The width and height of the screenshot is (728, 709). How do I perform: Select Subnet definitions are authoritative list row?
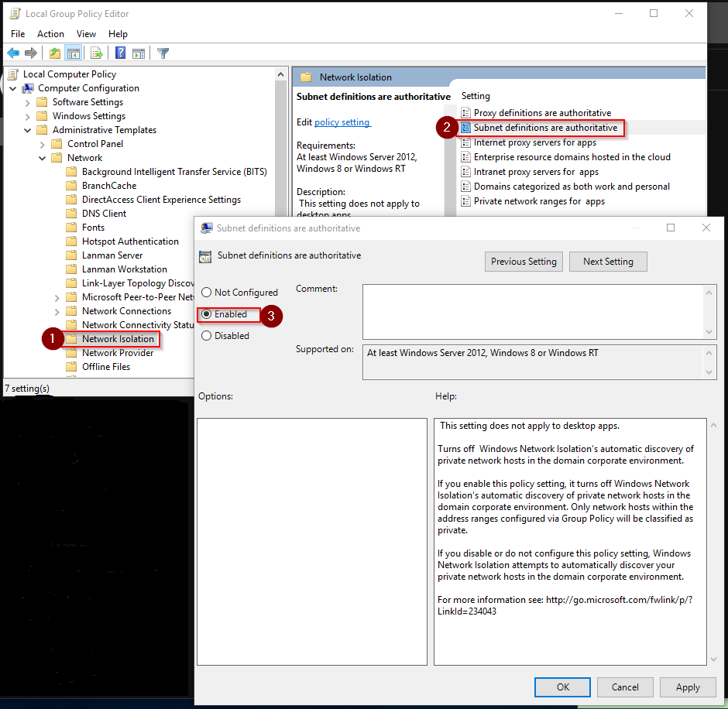point(545,128)
